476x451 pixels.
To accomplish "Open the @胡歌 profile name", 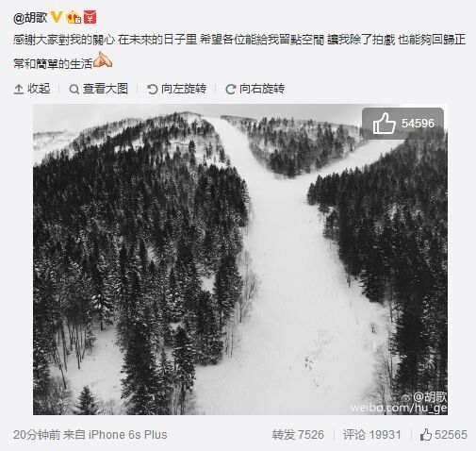I will [x=30, y=18].
